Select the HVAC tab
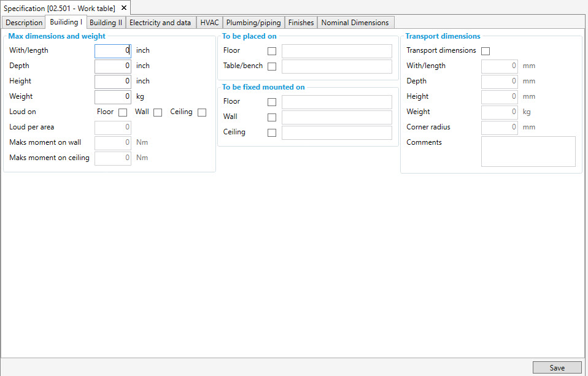This screenshot has width=588, height=376. pyautogui.click(x=209, y=23)
